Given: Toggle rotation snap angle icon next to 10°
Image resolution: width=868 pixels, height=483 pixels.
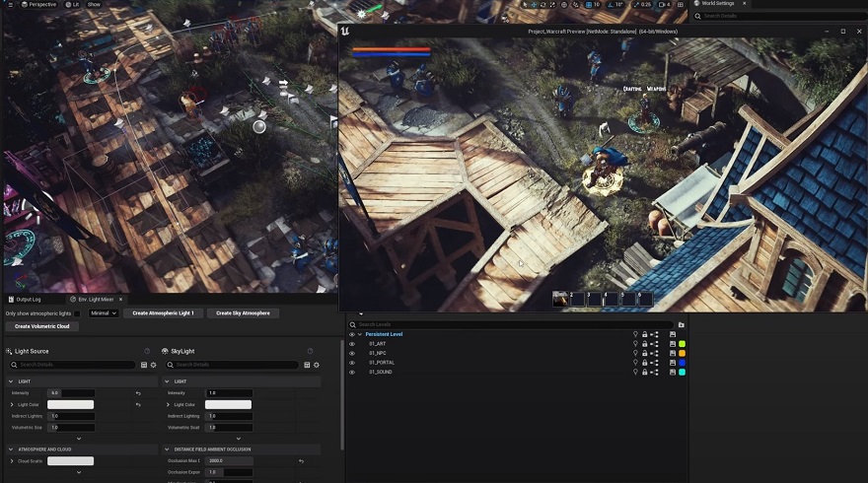Looking at the screenshot, I should (x=611, y=4).
